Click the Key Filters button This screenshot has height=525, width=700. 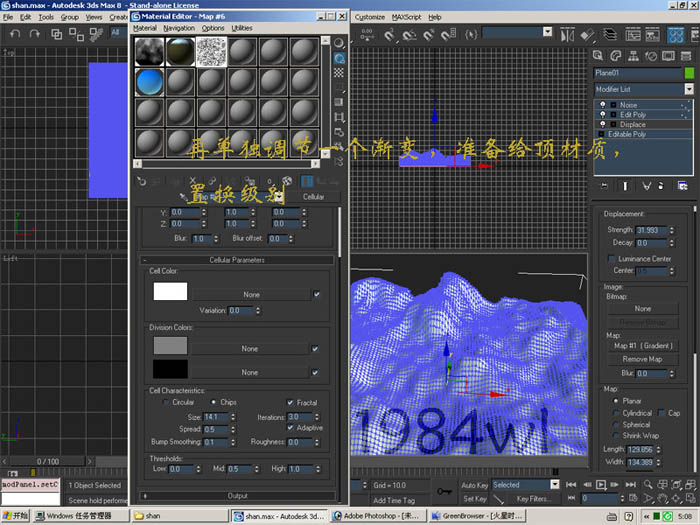coord(533,499)
